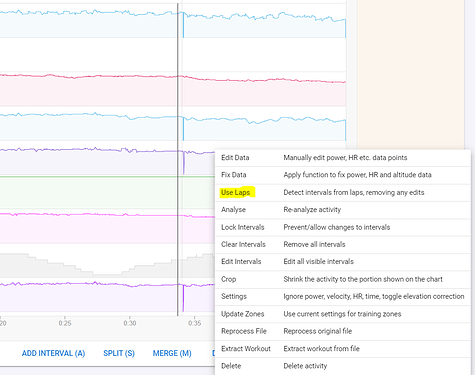Choose Reprocess File menu item
Viewport: 475px width, 375px height.
(x=343, y=331)
